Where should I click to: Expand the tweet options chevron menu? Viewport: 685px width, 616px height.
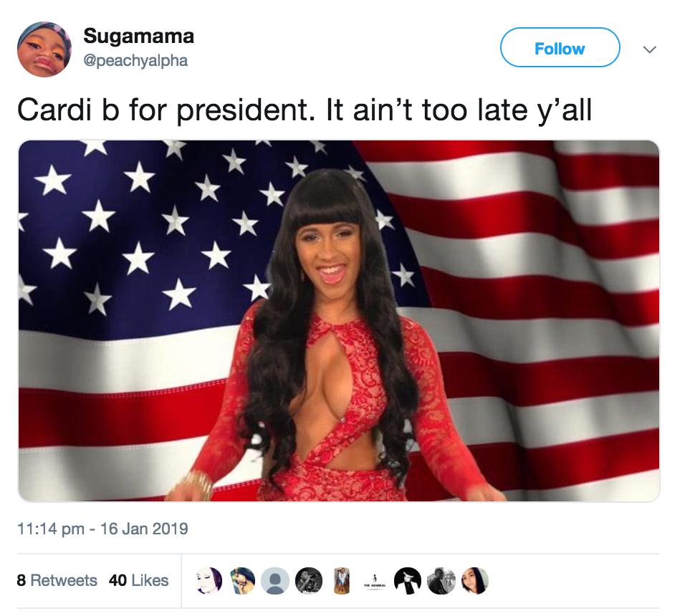click(650, 49)
